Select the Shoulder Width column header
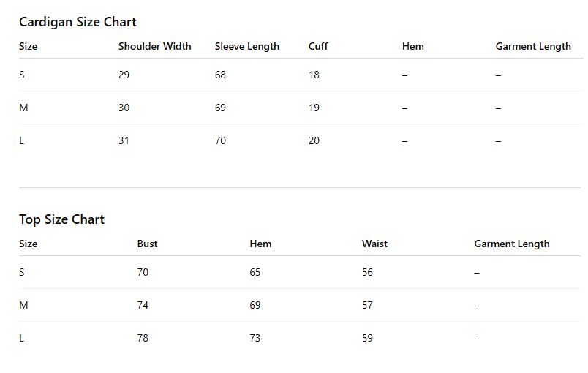This screenshot has width=588, height=373. 155,47
